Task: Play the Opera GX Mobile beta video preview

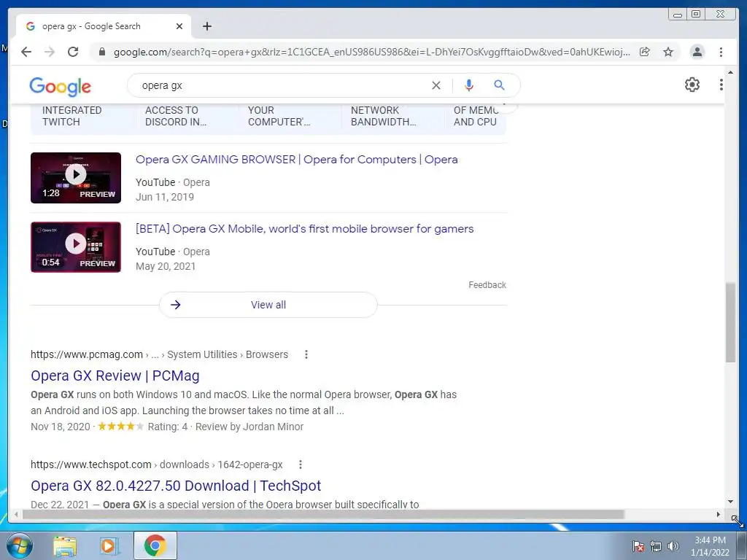Action: pyautogui.click(x=76, y=247)
